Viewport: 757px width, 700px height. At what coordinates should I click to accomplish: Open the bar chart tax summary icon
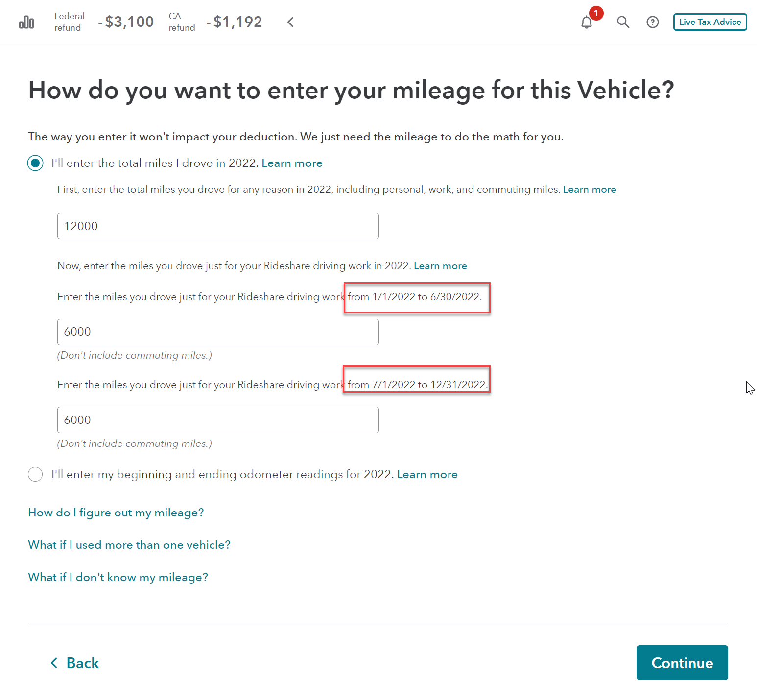point(26,23)
